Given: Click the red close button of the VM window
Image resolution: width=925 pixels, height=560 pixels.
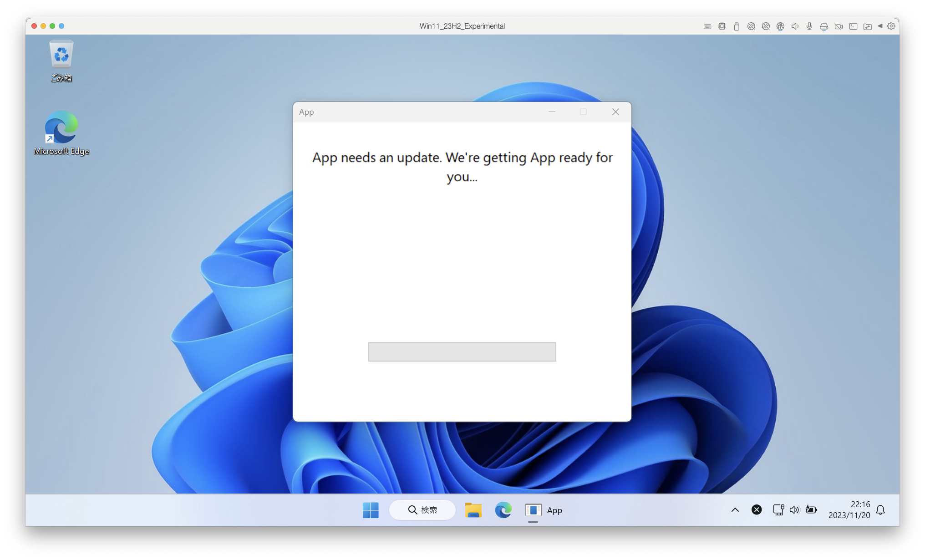Looking at the screenshot, I should (34, 26).
